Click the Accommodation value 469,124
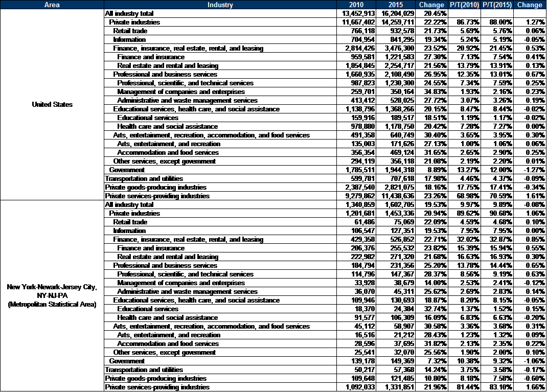Viewport: 547px width, 392px height. pyautogui.click(x=396, y=153)
